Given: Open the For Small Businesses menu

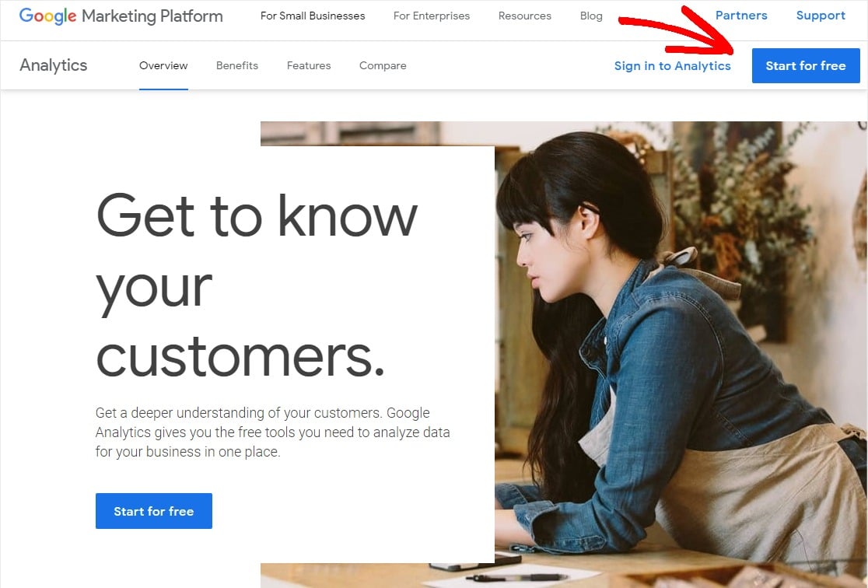Looking at the screenshot, I should coord(313,16).
